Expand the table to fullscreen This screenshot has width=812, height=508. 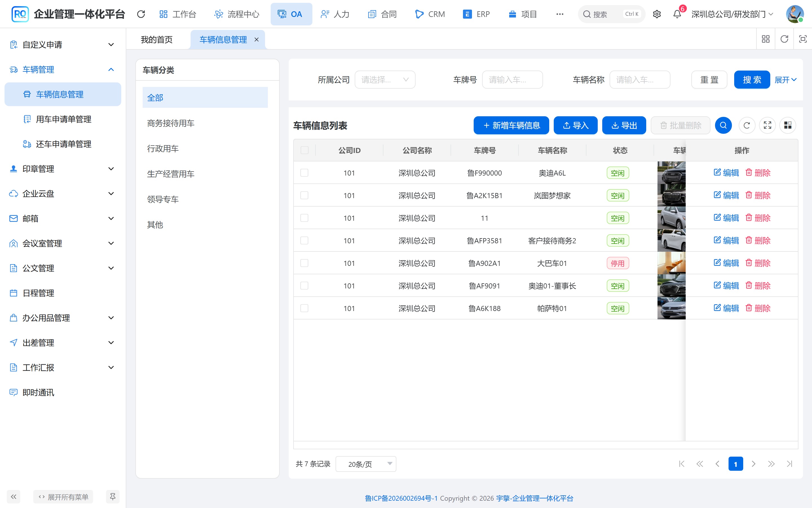tap(767, 125)
